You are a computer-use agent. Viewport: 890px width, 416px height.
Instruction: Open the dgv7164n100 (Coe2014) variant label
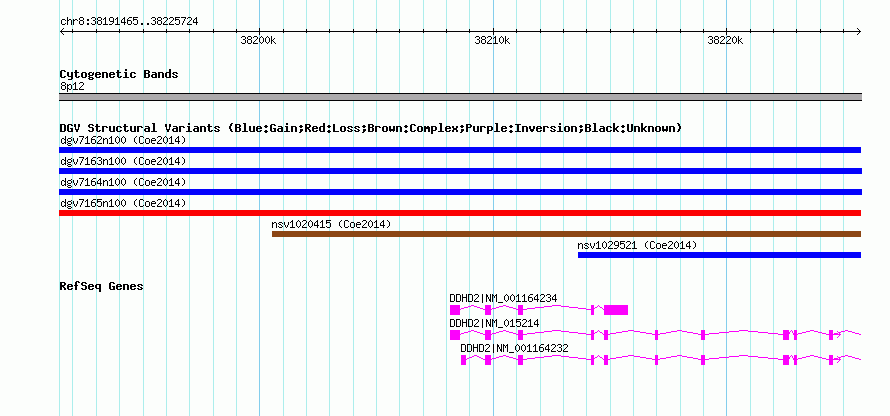(x=123, y=182)
